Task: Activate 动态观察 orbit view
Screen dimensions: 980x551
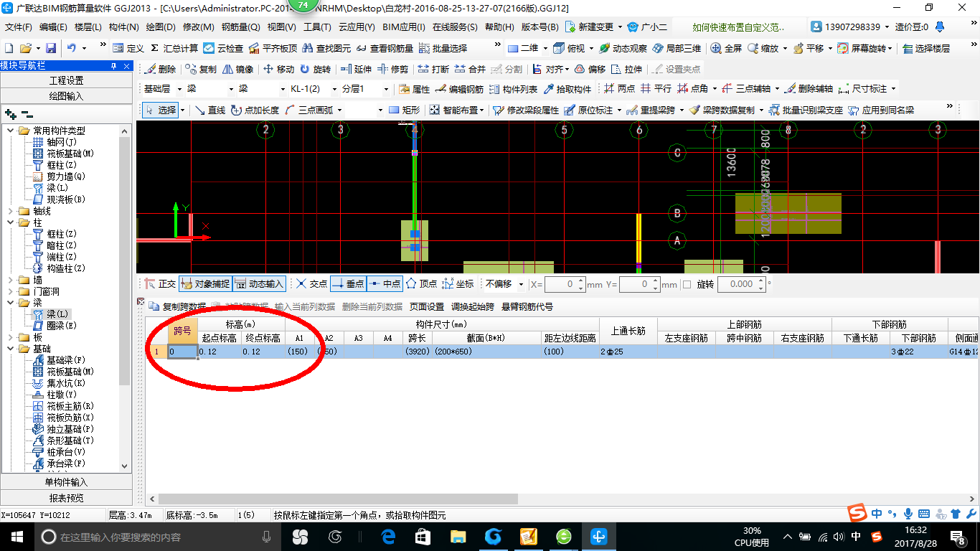Action: 623,48
